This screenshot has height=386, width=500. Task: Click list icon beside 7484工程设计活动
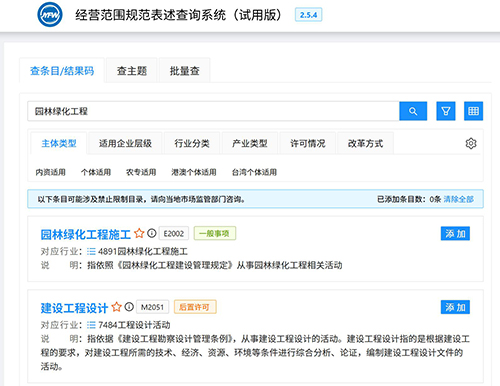coord(91,325)
